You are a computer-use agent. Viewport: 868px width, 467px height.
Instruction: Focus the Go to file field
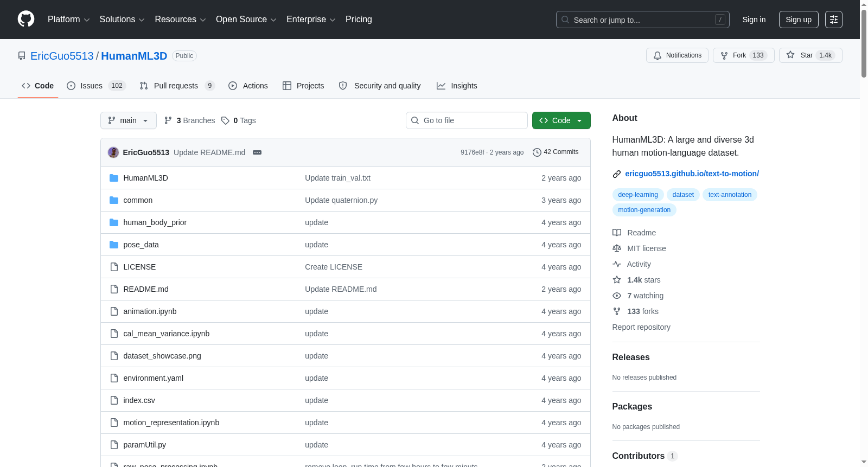tap(467, 120)
